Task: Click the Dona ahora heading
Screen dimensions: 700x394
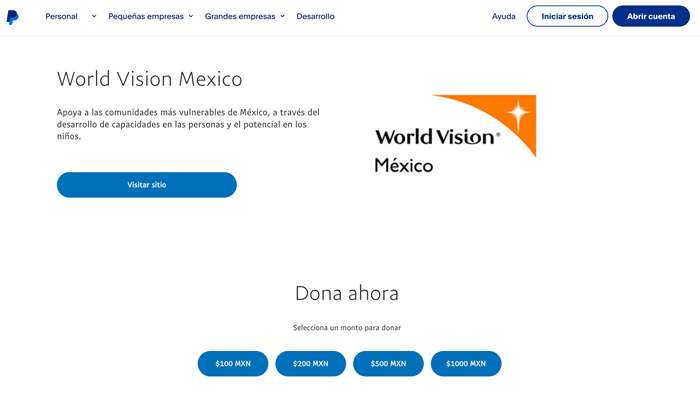Action: pos(347,293)
